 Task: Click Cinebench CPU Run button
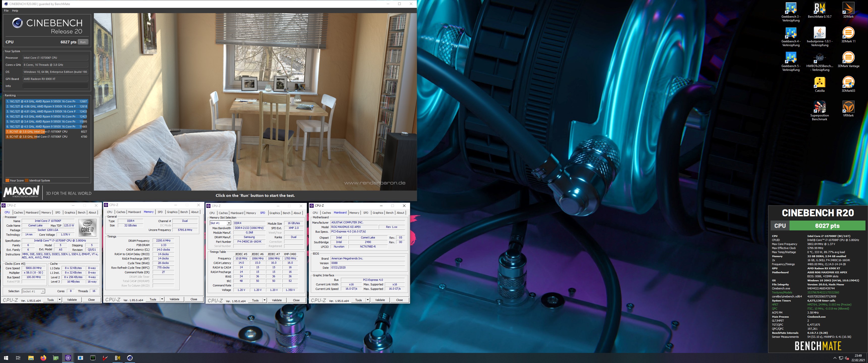click(x=83, y=42)
